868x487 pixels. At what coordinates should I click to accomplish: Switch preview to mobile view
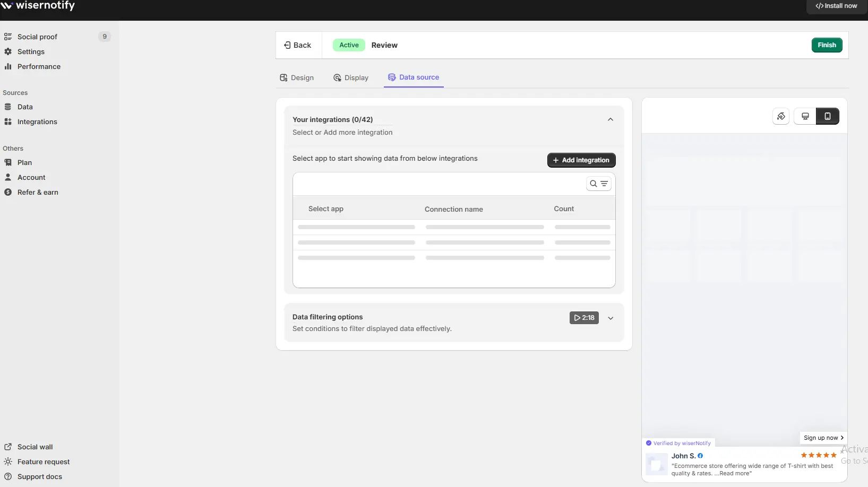tap(828, 116)
